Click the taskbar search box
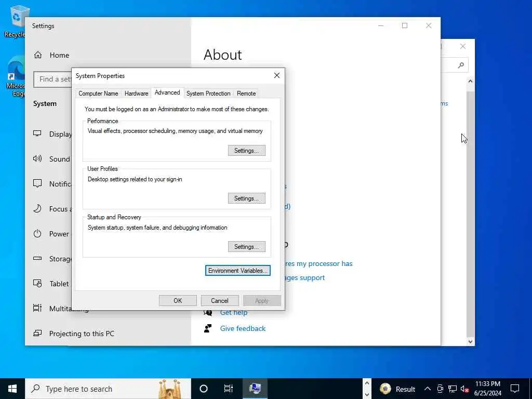 pyautogui.click(x=108, y=389)
